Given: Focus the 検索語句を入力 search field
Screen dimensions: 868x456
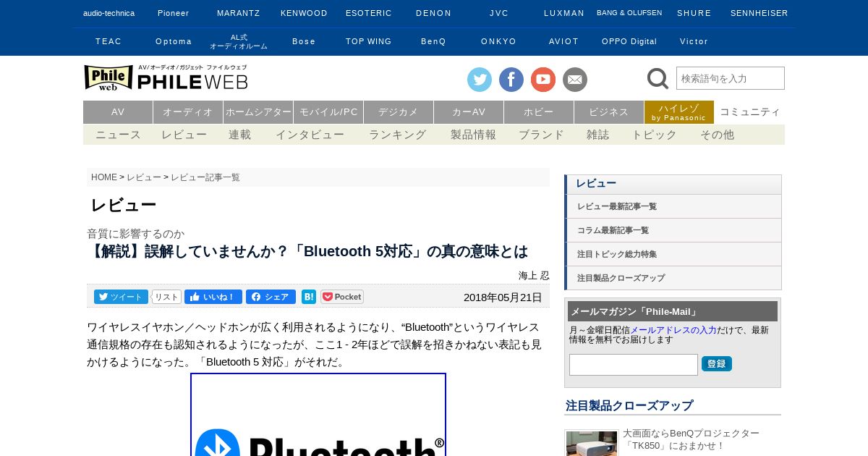Looking at the screenshot, I should (731, 78).
